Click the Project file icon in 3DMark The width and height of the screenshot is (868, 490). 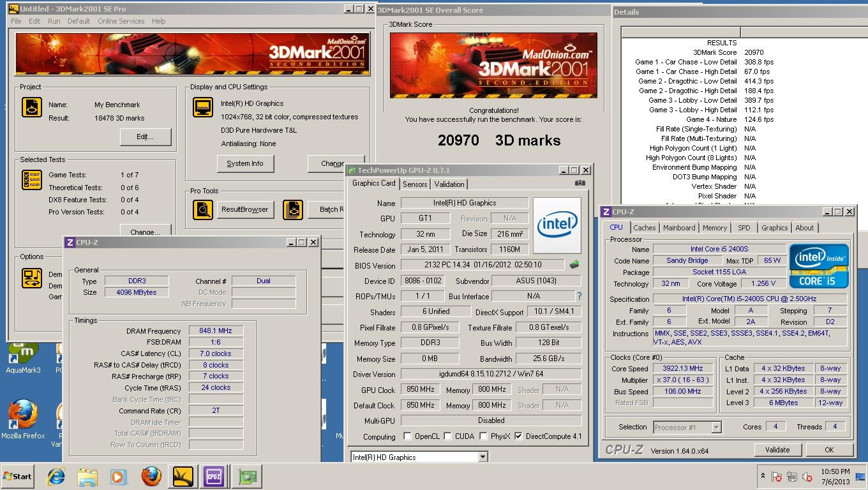pyautogui.click(x=32, y=107)
